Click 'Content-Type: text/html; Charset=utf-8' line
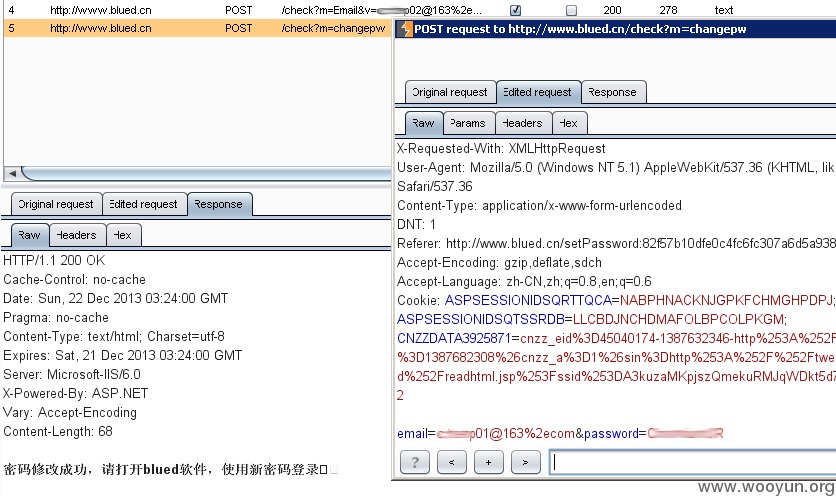 114,337
